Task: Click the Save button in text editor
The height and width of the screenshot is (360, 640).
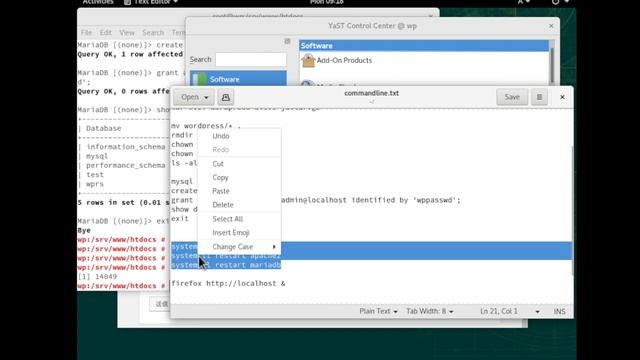Action: click(x=512, y=97)
